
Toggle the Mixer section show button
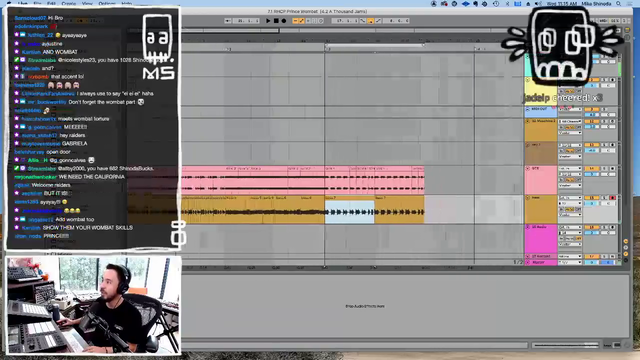tap(626, 254)
